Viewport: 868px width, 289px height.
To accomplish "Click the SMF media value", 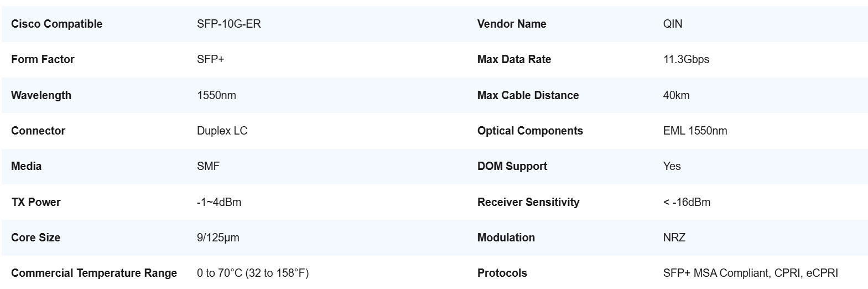I will (x=208, y=166).
